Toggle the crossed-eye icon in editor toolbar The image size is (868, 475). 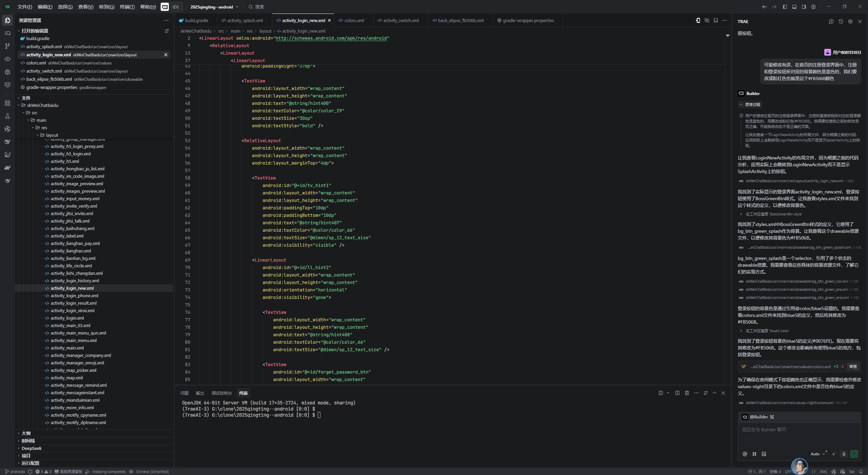707,20
